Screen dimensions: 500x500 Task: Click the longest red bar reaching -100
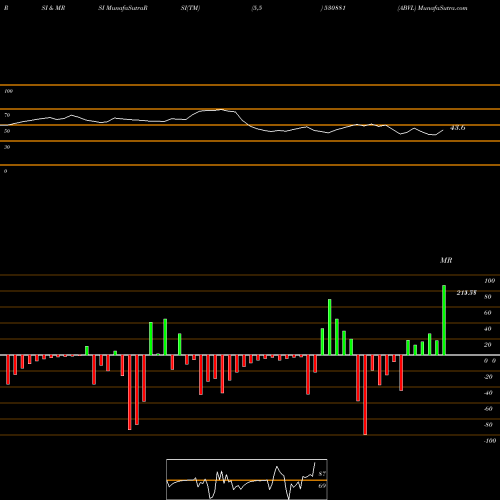point(365,395)
